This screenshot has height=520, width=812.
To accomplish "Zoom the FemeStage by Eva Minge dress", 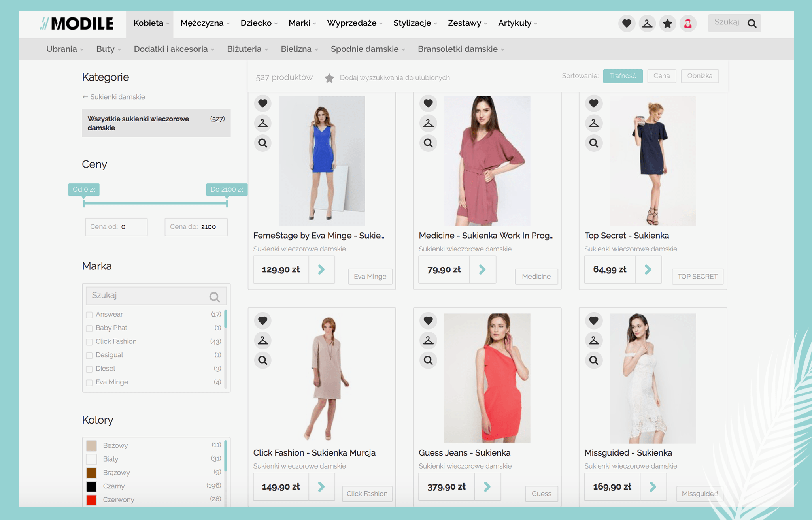I will tap(263, 143).
